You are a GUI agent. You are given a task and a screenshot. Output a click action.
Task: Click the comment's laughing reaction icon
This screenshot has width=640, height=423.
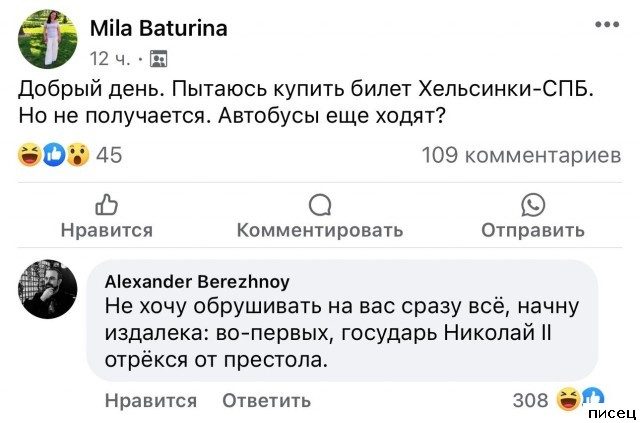tap(568, 400)
